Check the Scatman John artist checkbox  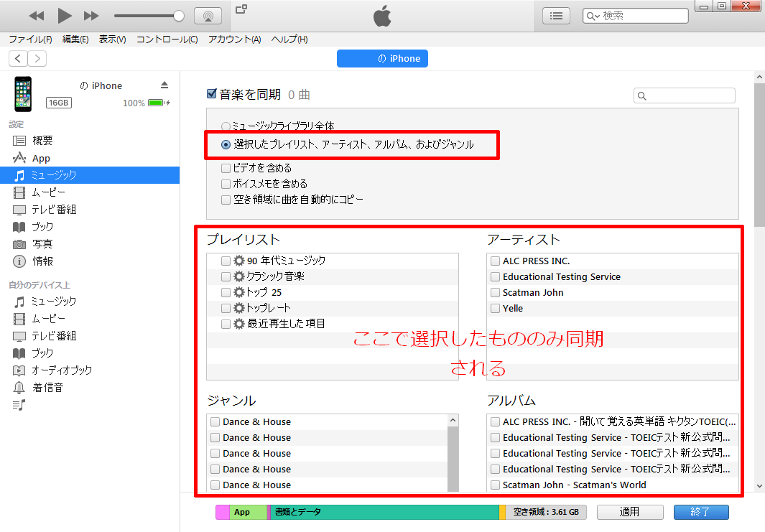(496, 293)
